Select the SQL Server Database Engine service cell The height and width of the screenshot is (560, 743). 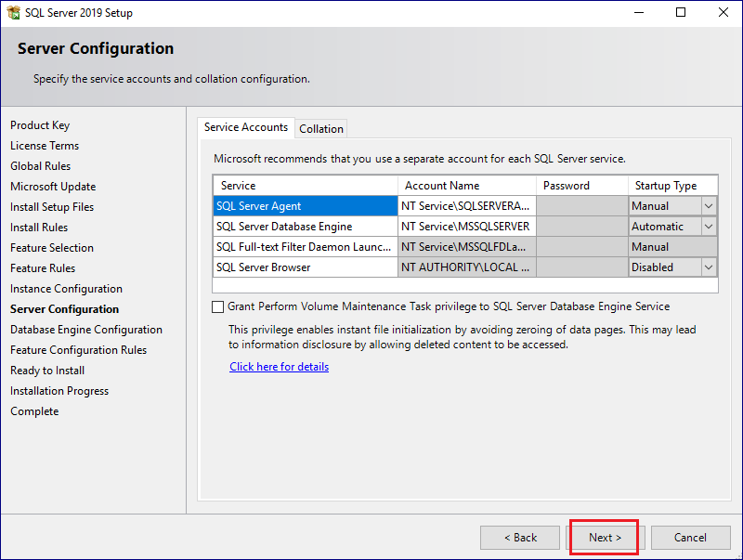coord(306,227)
